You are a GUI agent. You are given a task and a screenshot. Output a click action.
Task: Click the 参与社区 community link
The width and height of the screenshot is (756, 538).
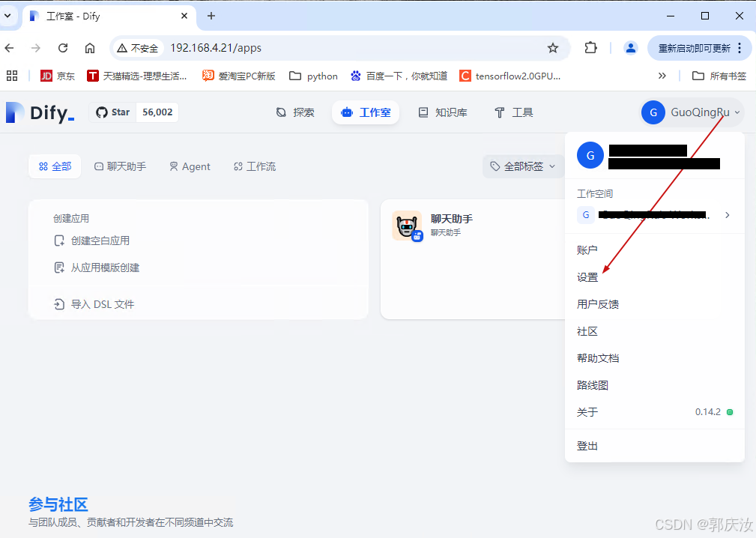pyautogui.click(x=58, y=504)
